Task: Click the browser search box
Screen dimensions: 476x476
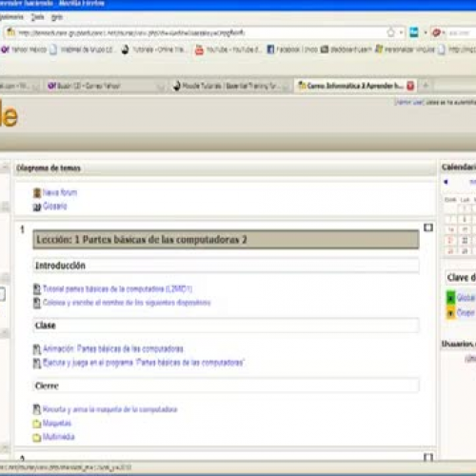Action: 462,32
